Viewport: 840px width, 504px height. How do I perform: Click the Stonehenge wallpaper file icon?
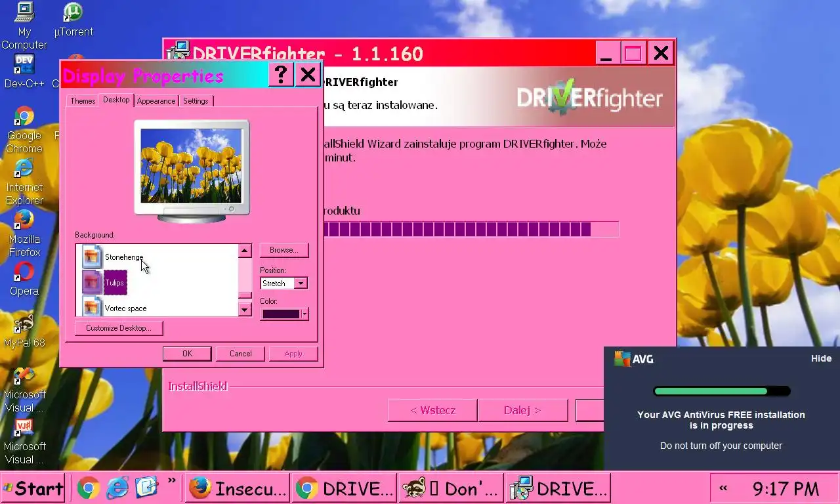coord(93,257)
